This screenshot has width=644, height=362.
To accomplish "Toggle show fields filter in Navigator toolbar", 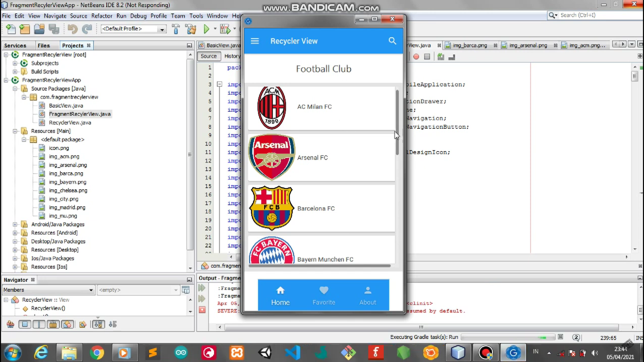I will 25,324.
